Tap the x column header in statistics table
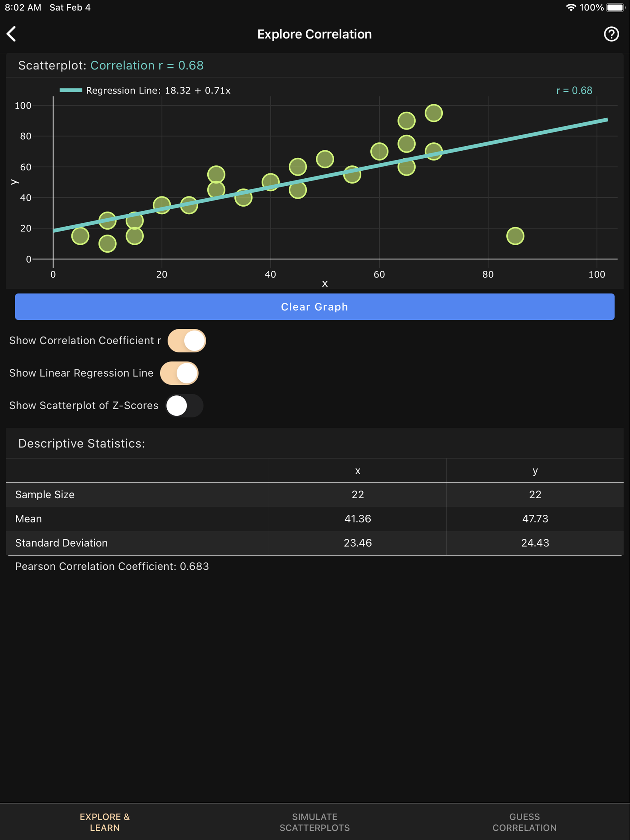 tap(357, 471)
